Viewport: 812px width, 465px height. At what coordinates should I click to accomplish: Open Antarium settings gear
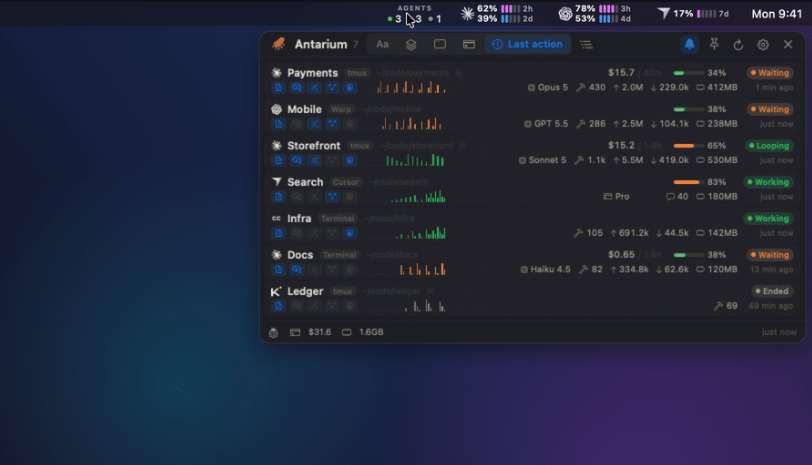763,45
